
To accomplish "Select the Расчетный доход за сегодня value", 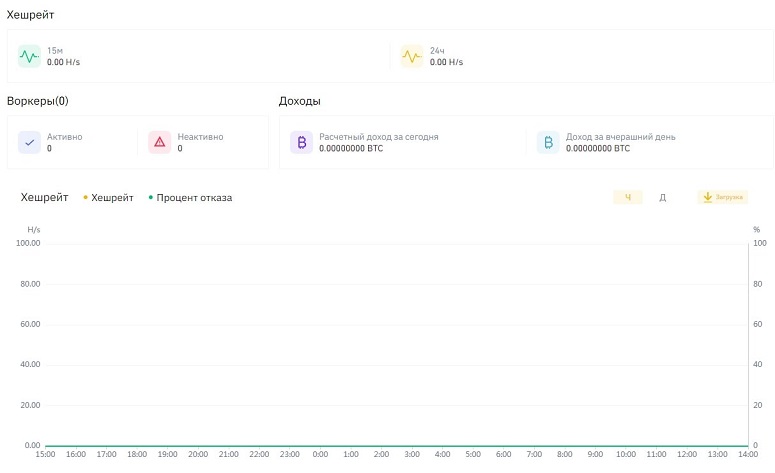I will 351,148.
